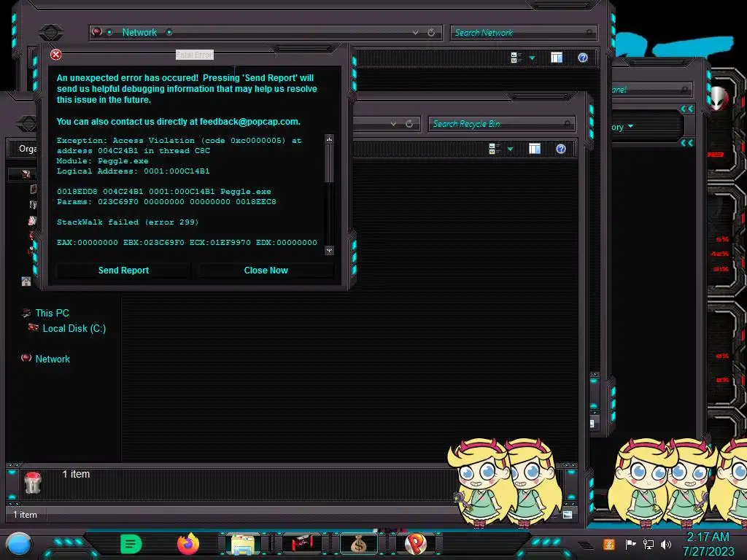Image resolution: width=747 pixels, height=560 pixels.
Task: Click the scroll-down arrow in the exception details
Action: click(329, 250)
